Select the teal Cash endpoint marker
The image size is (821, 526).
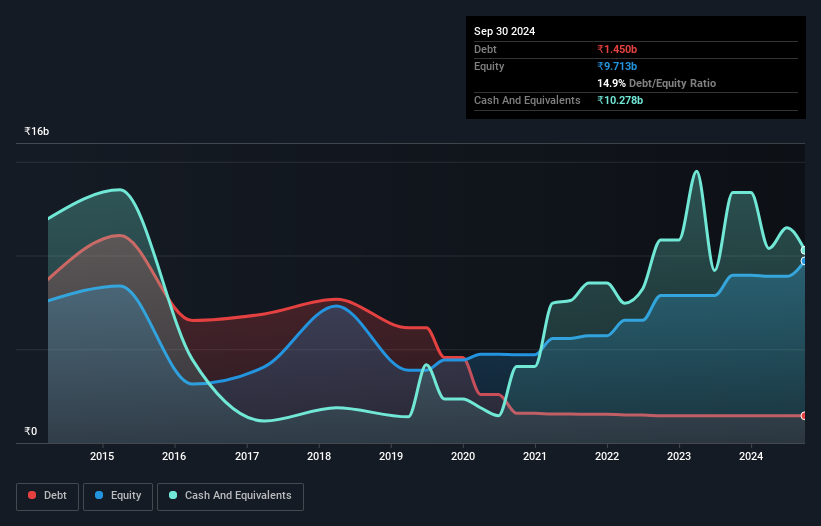click(x=804, y=251)
